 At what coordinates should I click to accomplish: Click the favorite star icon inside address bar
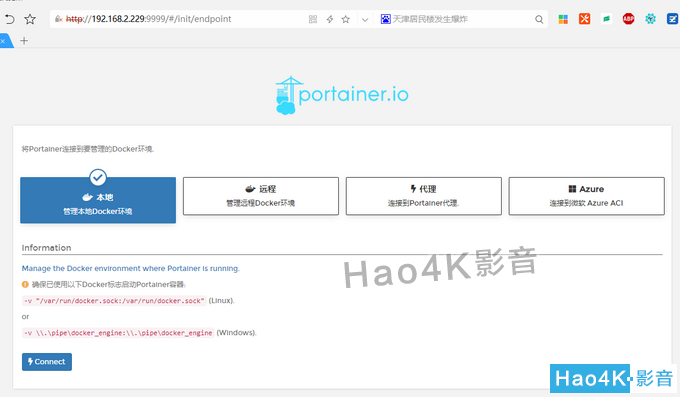click(x=346, y=19)
